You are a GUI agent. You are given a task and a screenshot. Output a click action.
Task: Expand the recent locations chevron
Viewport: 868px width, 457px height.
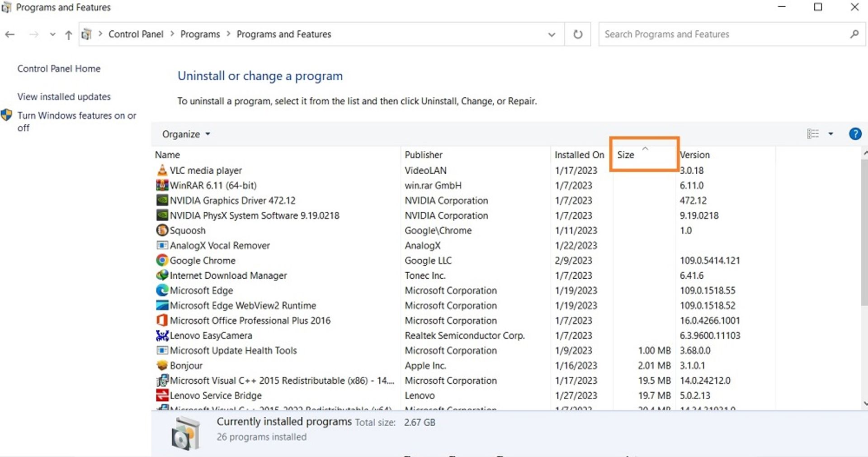[52, 35]
